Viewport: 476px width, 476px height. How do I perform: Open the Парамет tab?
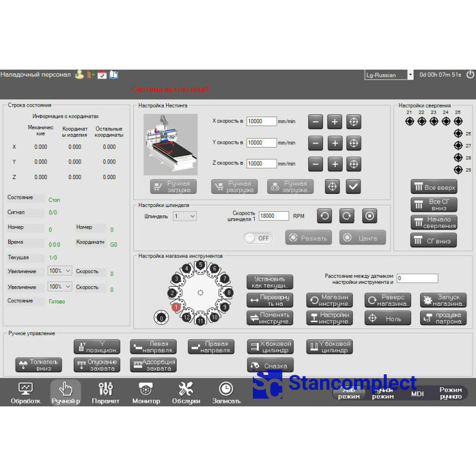click(x=105, y=393)
